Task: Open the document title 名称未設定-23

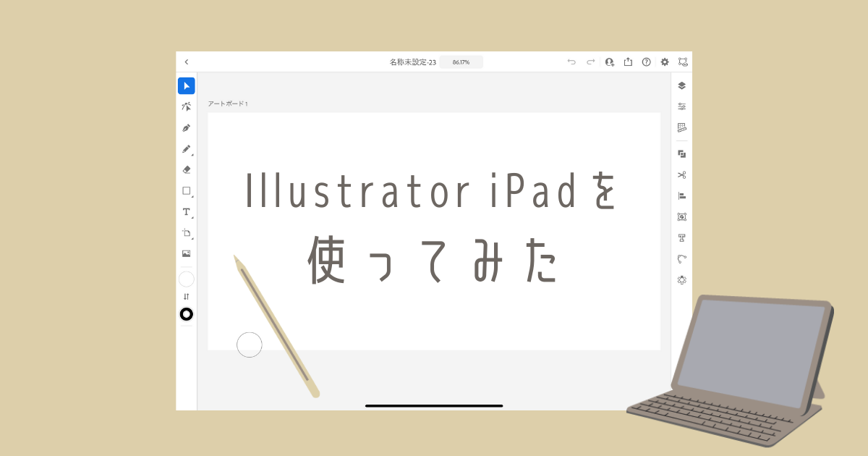Action: tap(412, 62)
